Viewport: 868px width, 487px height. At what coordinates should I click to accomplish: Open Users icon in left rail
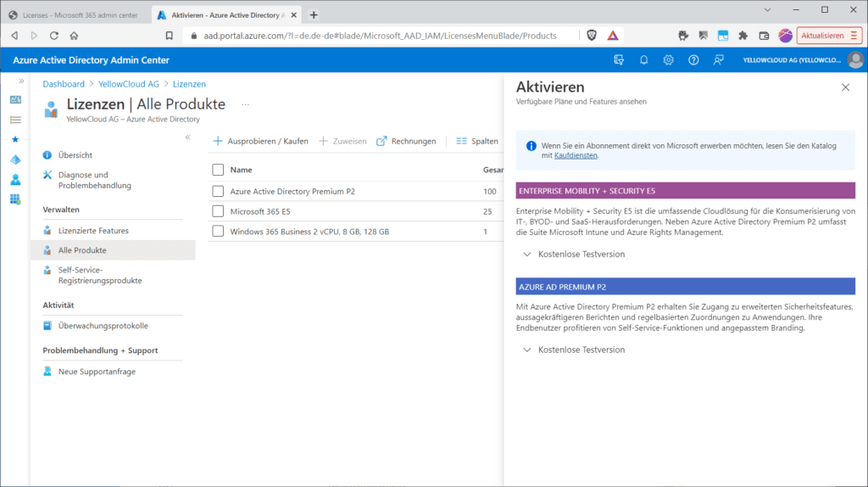(x=15, y=180)
